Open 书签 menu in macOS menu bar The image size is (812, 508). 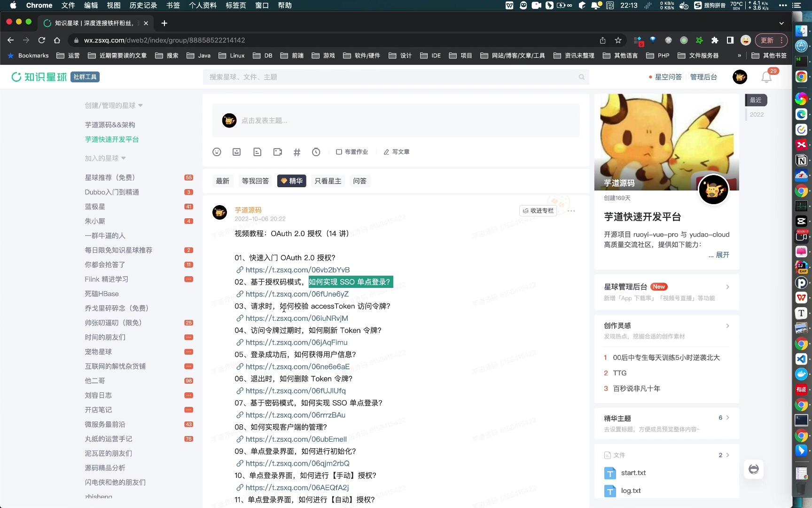pos(173,6)
